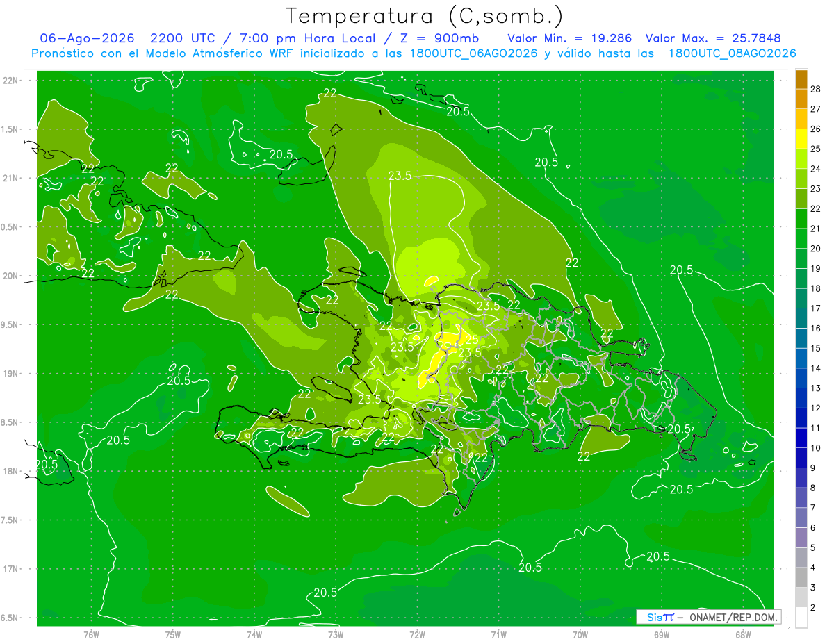Image resolution: width=834 pixels, height=644 pixels.
Task: Click the "68W" longitude axis label
Action: tap(742, 635)
